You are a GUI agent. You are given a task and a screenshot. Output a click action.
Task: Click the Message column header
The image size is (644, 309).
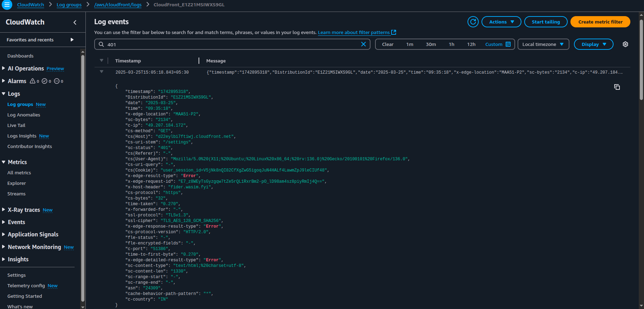[216, 61]
